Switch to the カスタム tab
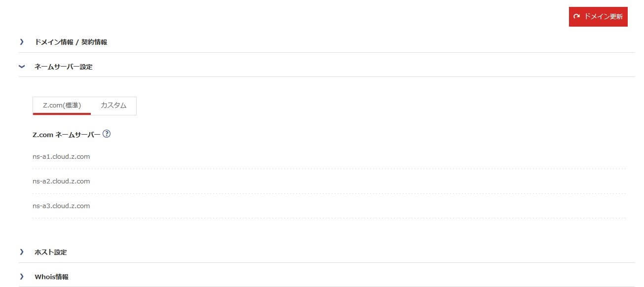The image size is (644, 287). (114, 105)
